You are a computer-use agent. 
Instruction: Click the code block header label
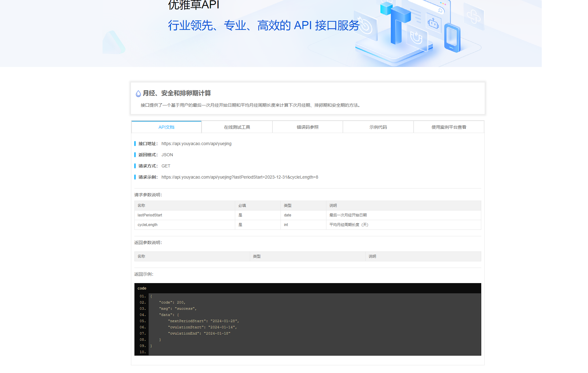142,288
